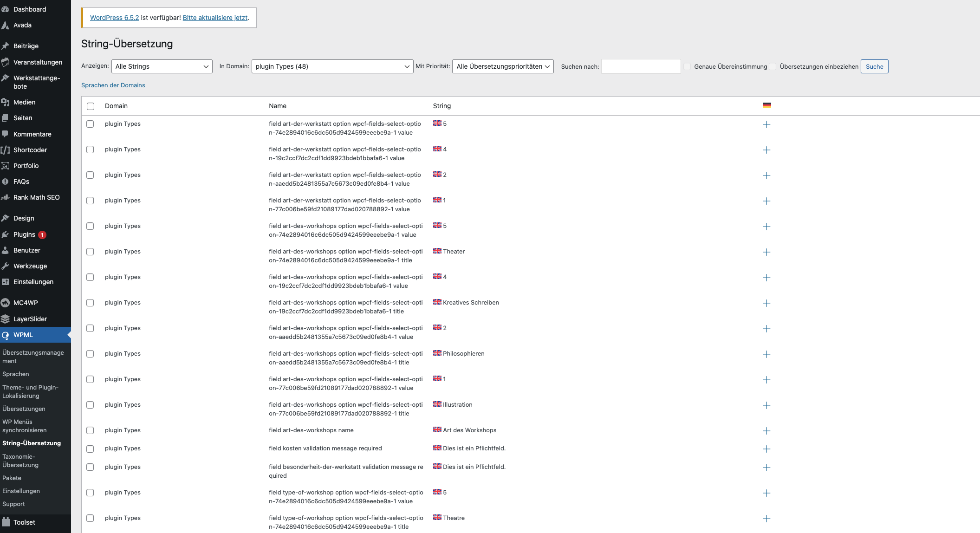
Task: Click the Dies ist ein Pflichtfeld kosten string
Action: coord(474,448)
